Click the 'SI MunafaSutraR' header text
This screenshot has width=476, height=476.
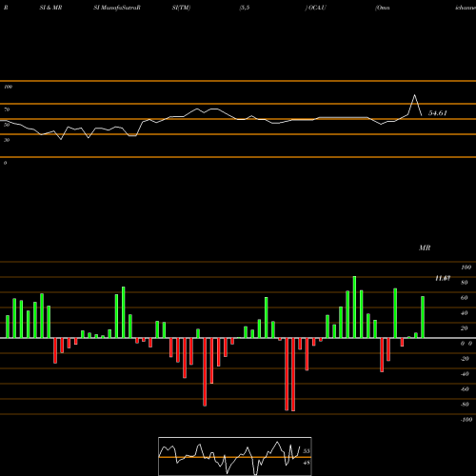(117, 8)
